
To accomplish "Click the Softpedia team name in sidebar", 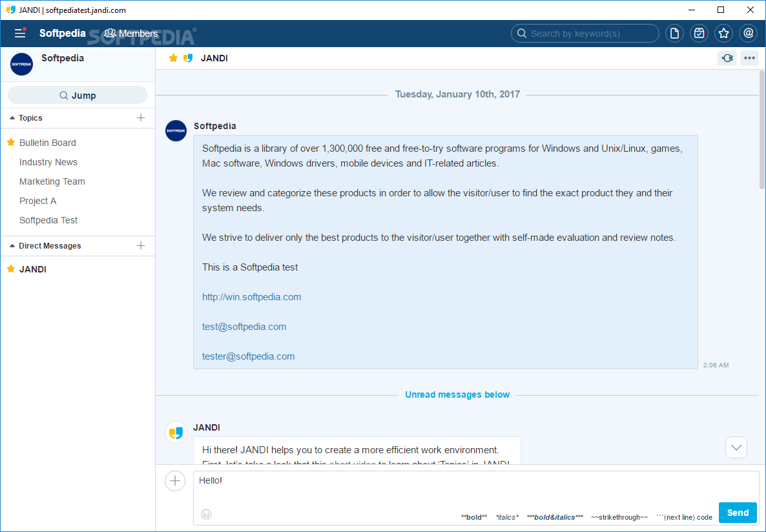I will coord(63,58).
